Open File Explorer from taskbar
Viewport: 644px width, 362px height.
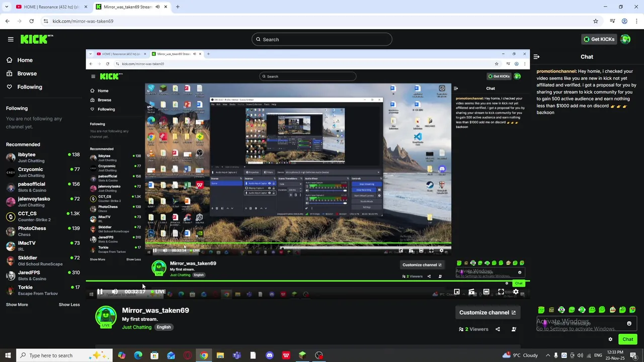point(220,355)
